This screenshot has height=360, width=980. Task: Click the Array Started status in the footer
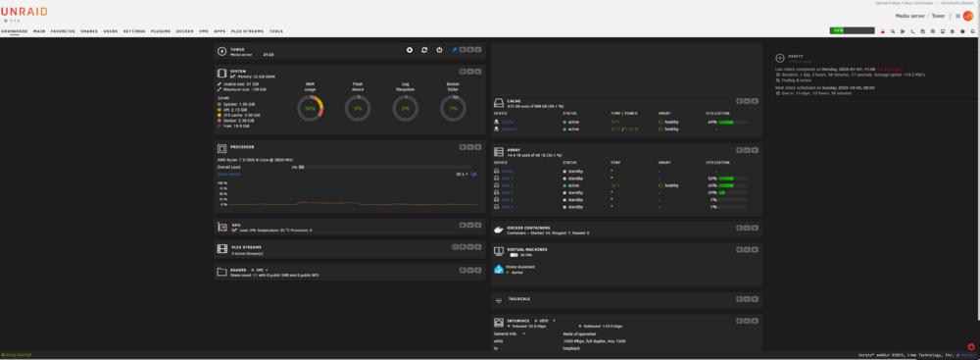(x=17, y=355)
